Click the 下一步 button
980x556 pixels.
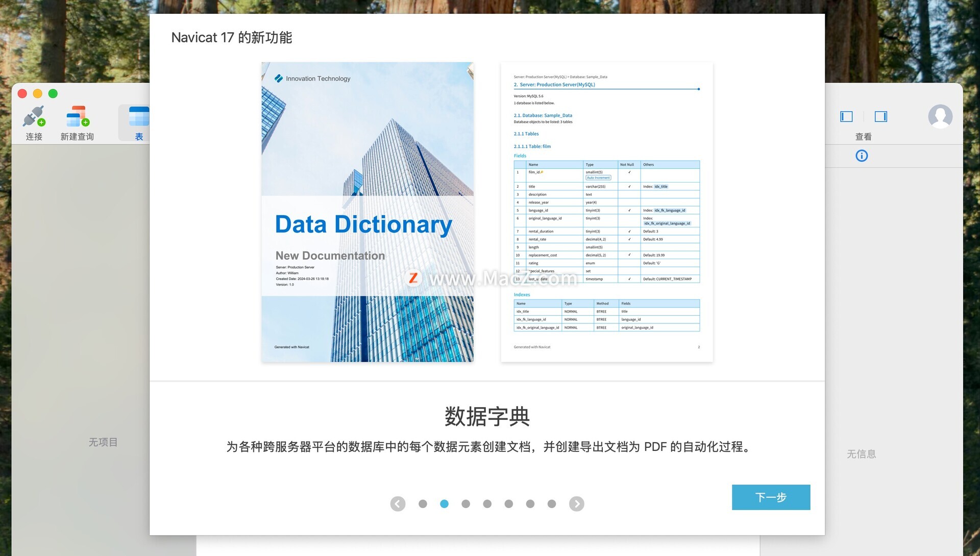click(x=771, y=497)
